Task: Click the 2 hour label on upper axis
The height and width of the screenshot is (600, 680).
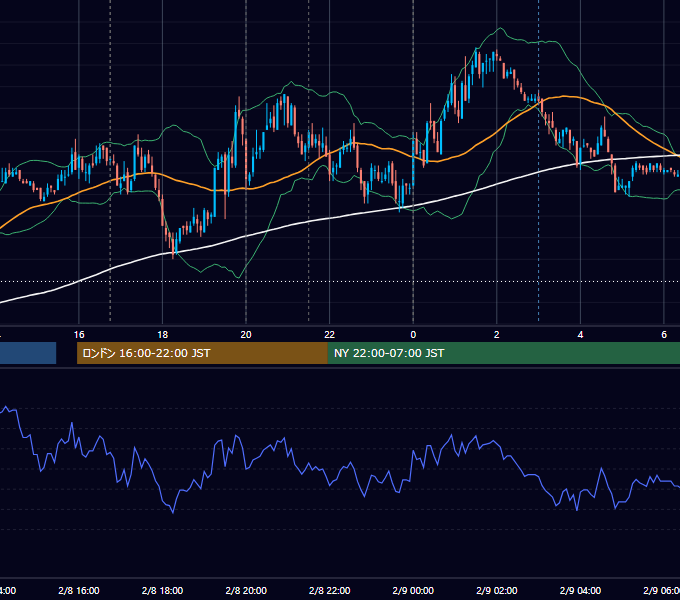Action: (497, 335)
